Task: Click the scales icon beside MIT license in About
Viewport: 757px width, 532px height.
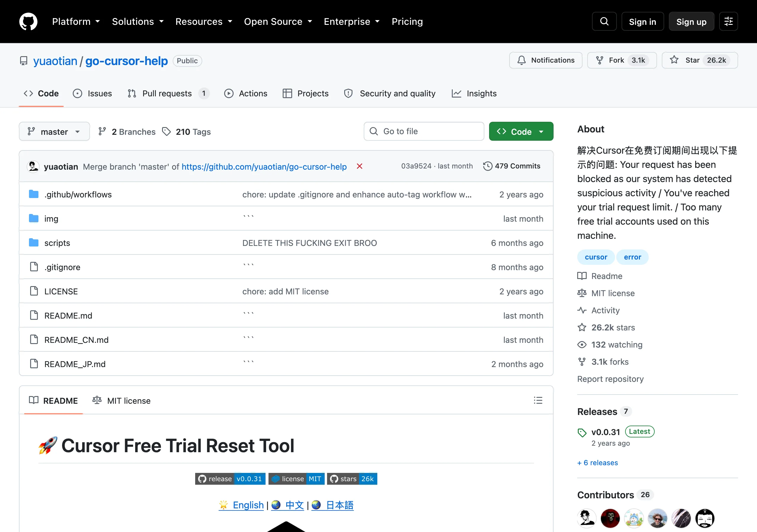Action: point(582,293)
